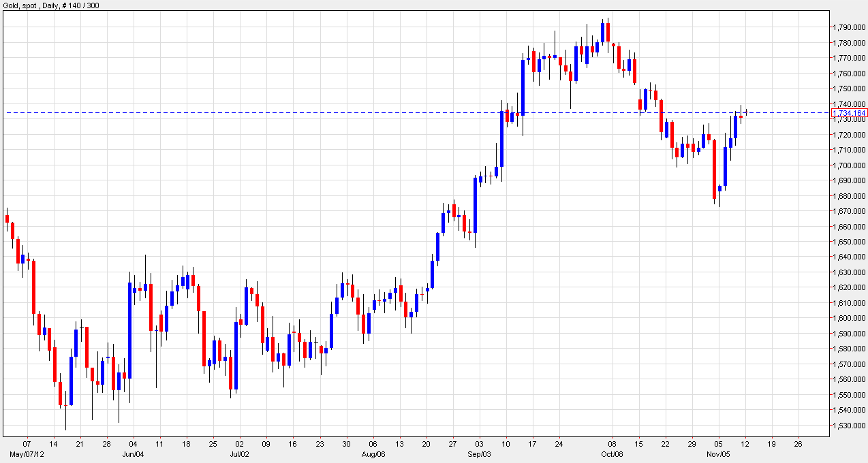Click the chart title 'Gold, spot, Daily'
Viewport: 868px width, 463px height.
point(31,5)
